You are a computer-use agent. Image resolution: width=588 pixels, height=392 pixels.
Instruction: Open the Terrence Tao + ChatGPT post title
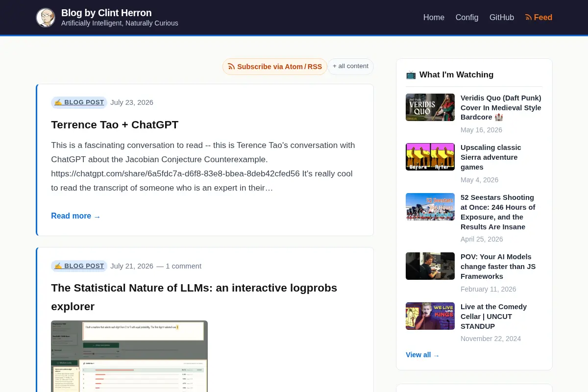115,124
